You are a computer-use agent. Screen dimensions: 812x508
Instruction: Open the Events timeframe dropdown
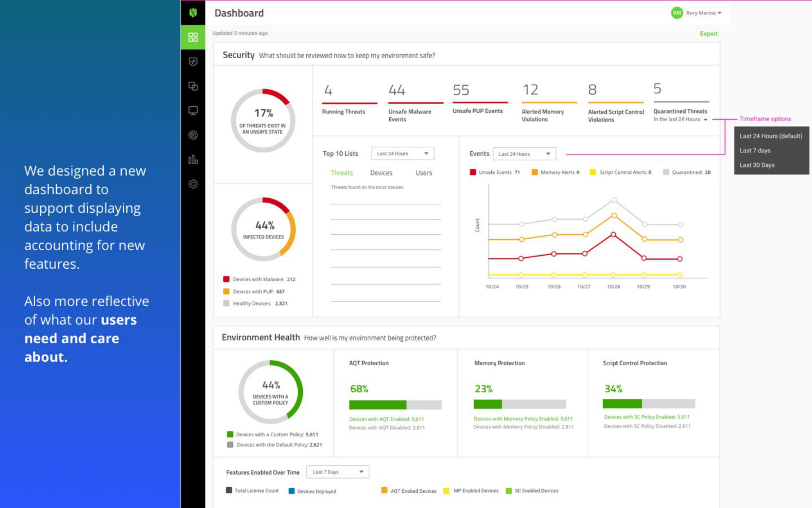[524, 154]
